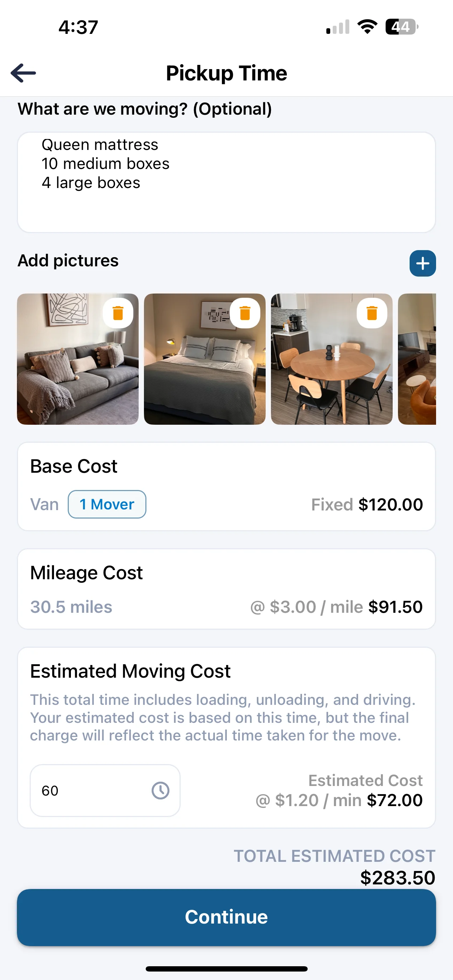Tap the Wi-Fi status icon

point(367,26)
